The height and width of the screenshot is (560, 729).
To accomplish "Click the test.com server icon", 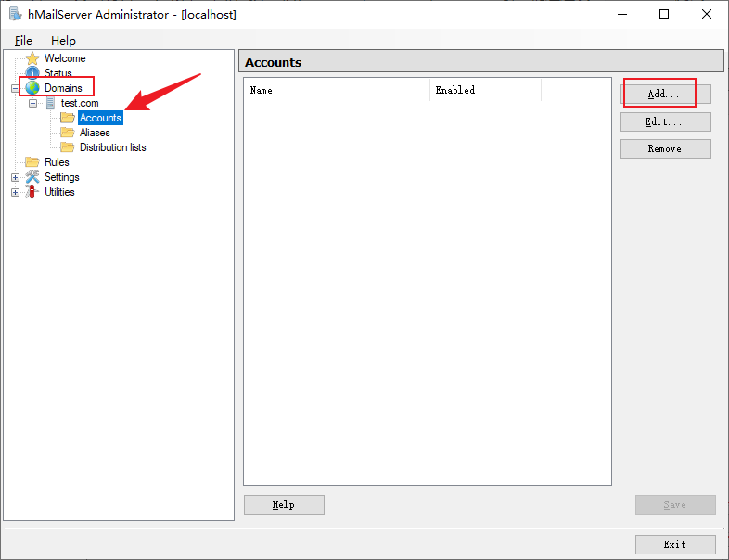I will pos(50,103).
